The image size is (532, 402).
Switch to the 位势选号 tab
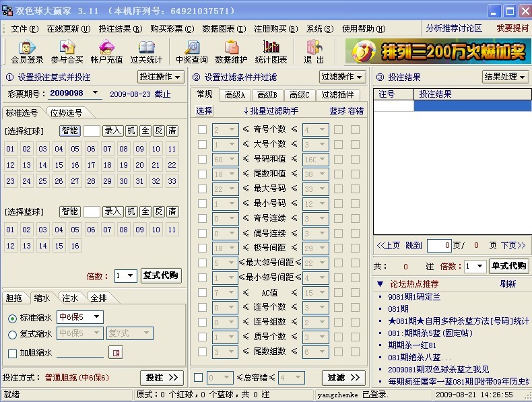66,113
